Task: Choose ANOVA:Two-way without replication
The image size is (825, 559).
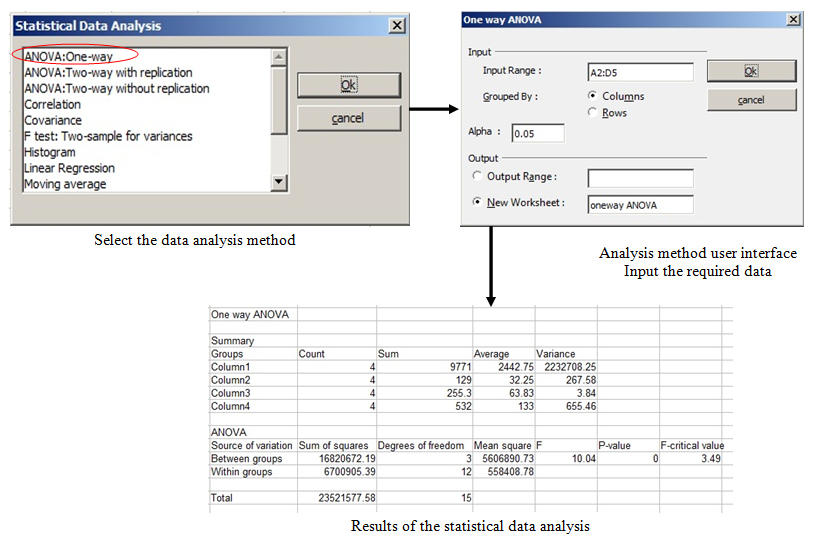Action: click(x=116, y=89)
